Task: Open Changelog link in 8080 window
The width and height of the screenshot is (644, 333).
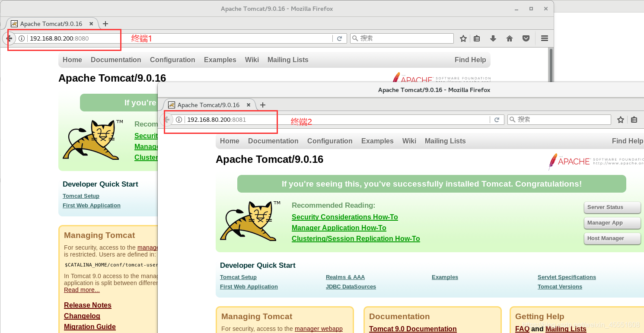Action: click(x=82, y=316)
